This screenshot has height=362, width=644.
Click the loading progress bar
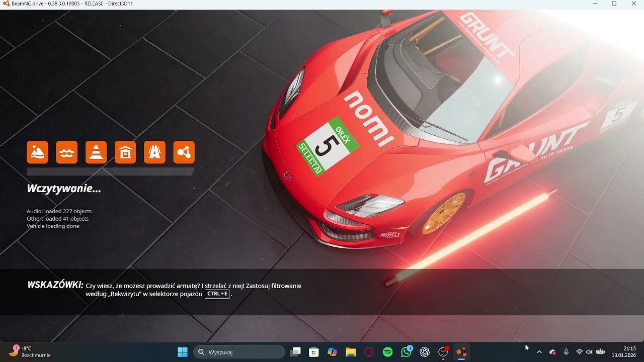coord(111,172)
